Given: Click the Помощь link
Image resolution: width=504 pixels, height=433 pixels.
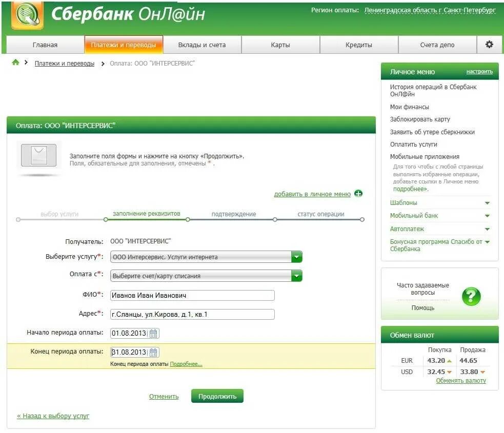Looking at the screenshot, I should pos(422,308).
